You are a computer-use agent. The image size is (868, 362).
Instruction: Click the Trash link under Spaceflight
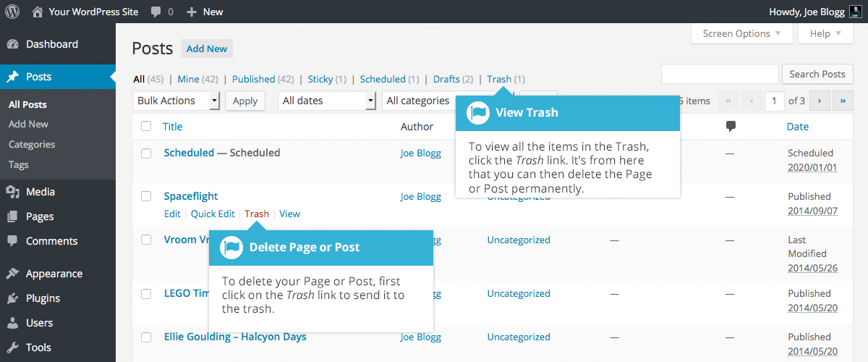pos(257,214)
